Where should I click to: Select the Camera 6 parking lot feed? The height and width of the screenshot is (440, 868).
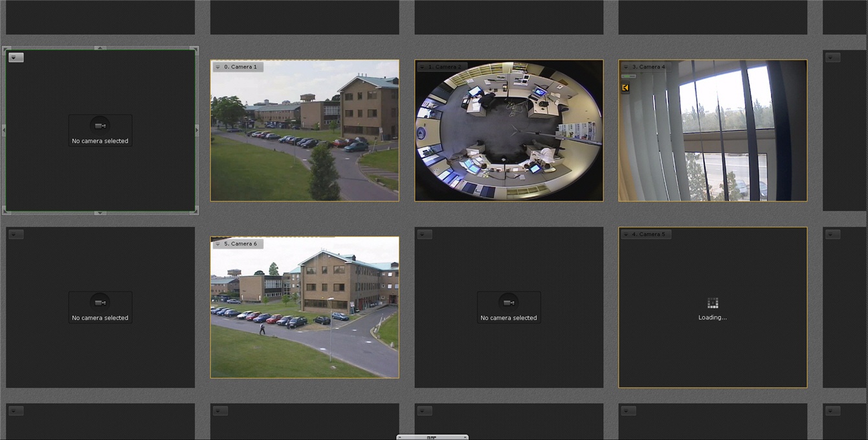304,307
